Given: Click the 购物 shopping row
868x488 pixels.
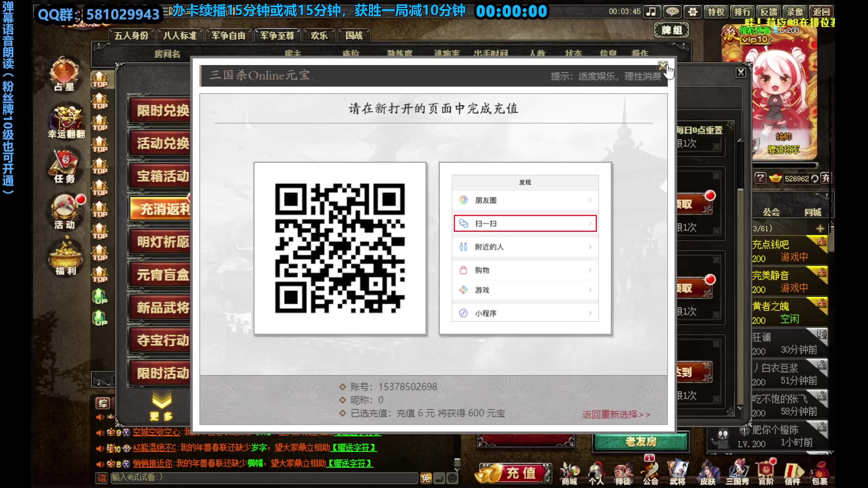Looking at the screenshot, I should click(x=525, y=270).
